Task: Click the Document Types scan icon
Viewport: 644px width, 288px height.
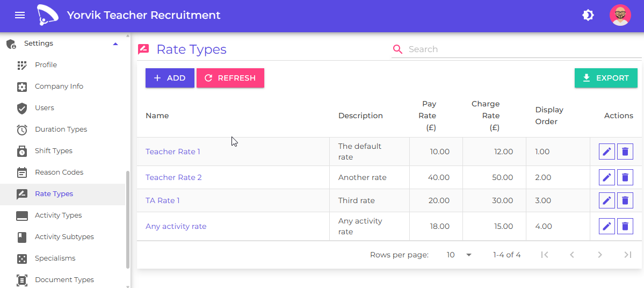Action: point(22,280)
